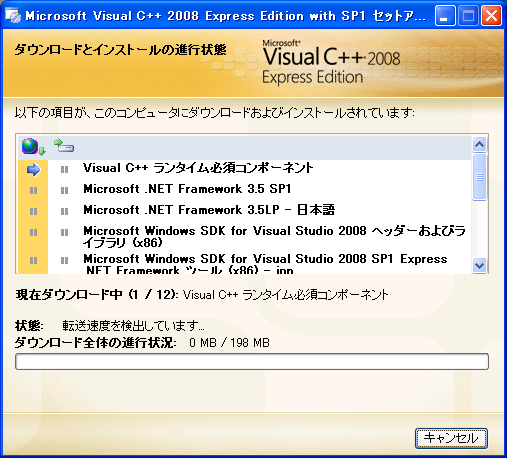Select Windows SDK 2008 SP1 Express row
Image resolution: width=508 pixels, height=458 pixels.
pyautogui.click(x=244, y=263)
